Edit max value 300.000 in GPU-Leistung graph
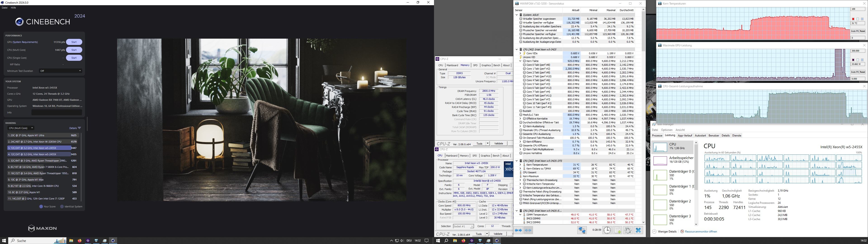Viewport: 868px width, 244px height. coord(858,51)
